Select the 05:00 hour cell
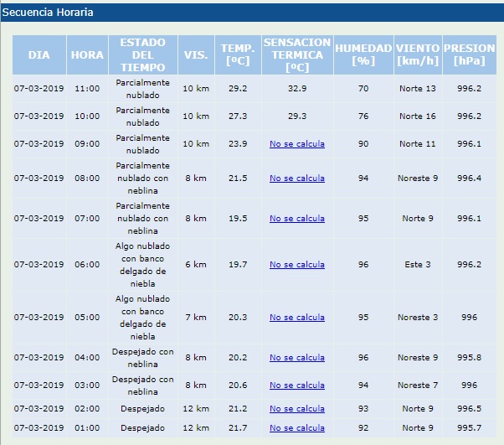The image size is (504, 445). coord(87,318)
